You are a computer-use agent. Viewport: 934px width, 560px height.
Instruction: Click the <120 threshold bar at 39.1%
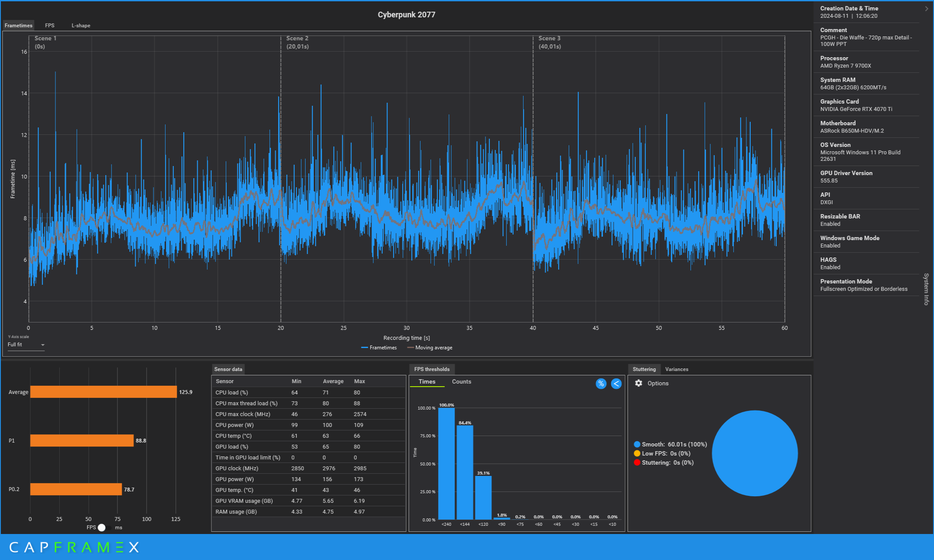point(483,497)
